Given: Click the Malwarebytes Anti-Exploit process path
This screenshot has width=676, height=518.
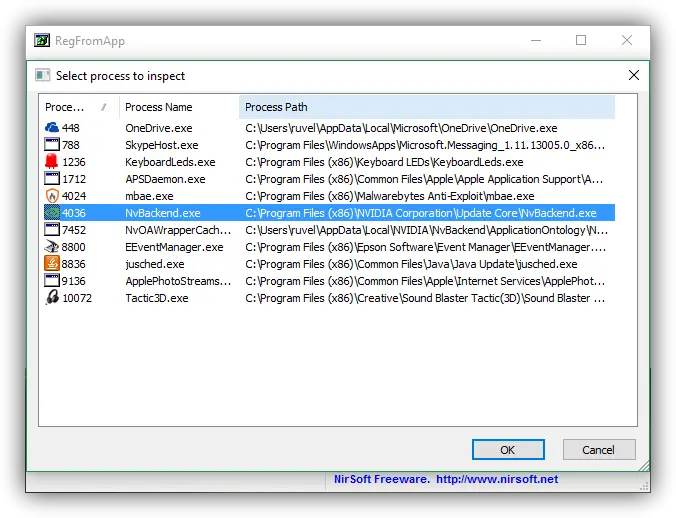Looking at the screenshot, I should pyautogui.click(x=390, y=196).
